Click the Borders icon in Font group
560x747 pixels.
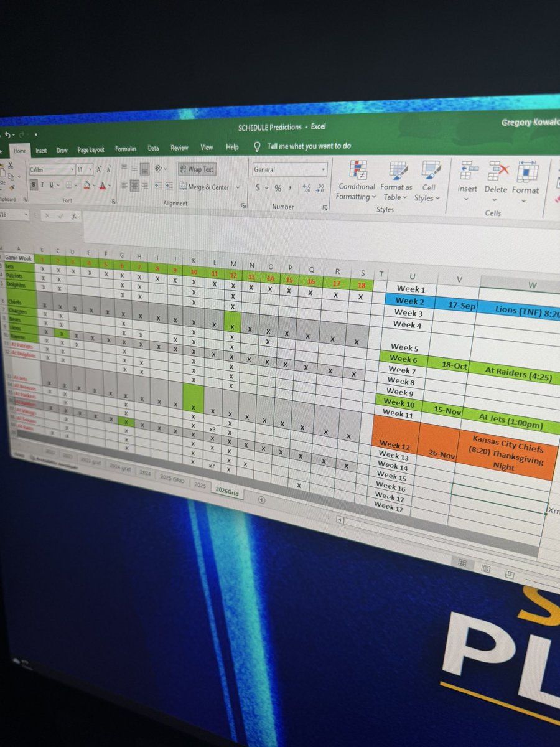68,185
